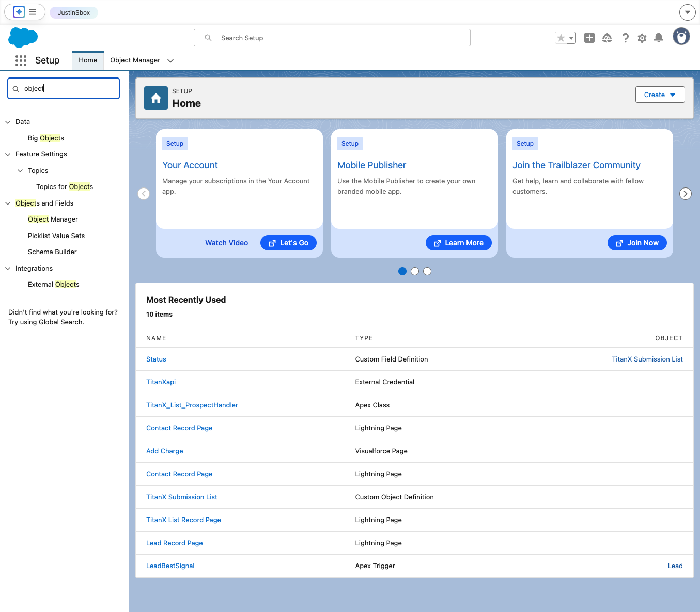Go to next carousel slide
This screenshot has width=700, height=612.
(686, 194)
